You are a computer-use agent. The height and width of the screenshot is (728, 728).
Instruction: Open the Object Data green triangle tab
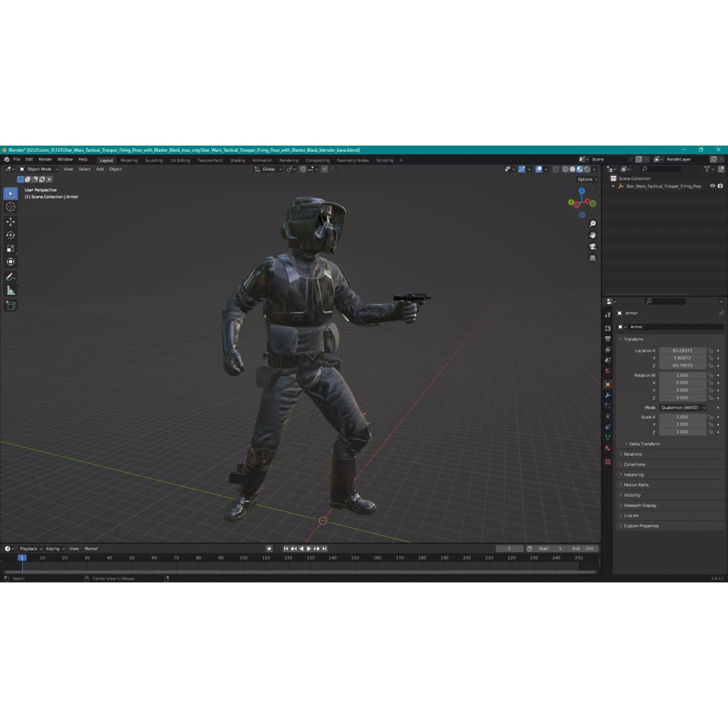click(x=608, y=437)
